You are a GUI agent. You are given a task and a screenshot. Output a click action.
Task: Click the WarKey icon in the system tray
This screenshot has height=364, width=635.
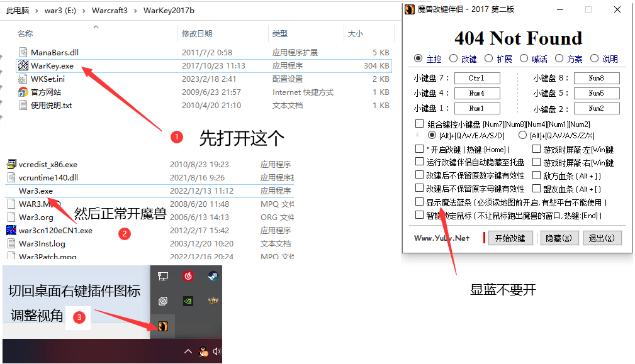[x=162, y=326]
